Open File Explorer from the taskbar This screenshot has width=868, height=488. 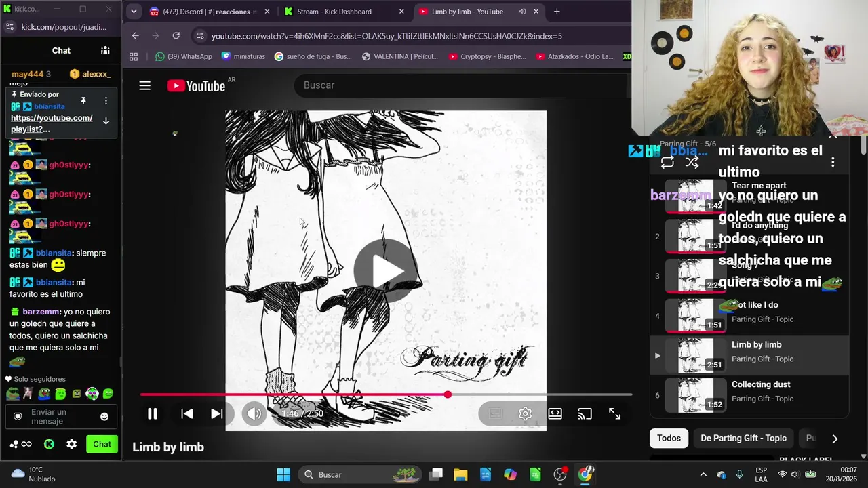460,474
